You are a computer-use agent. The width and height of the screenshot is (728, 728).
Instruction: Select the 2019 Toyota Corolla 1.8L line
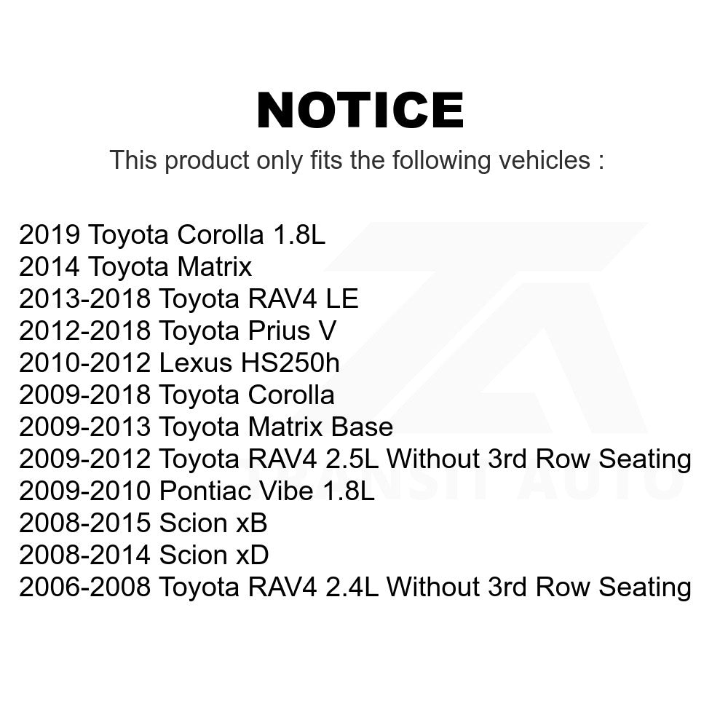click(172, 234)
